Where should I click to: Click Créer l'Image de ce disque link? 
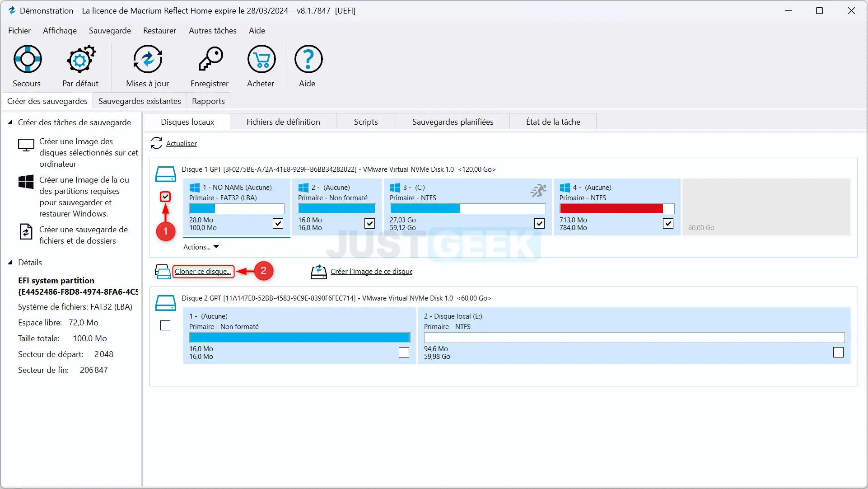pyautogui.click(x=371, y=271)
